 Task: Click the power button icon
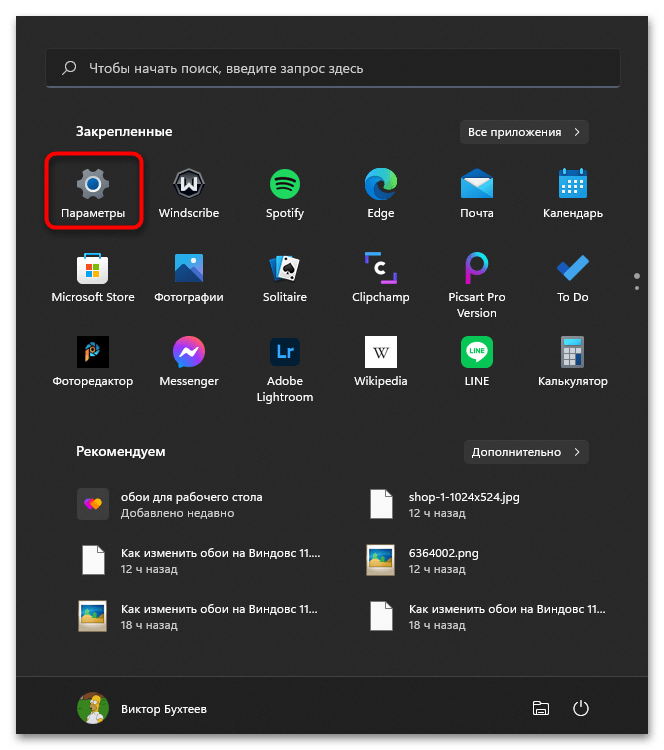click(x=580, y=708)
